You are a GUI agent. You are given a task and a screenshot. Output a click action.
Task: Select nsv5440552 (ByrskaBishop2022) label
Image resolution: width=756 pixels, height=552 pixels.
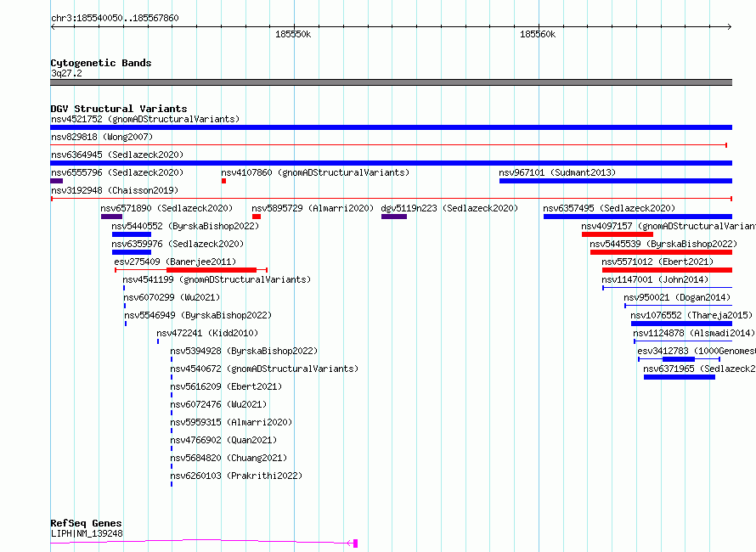(x=185, y=226)
